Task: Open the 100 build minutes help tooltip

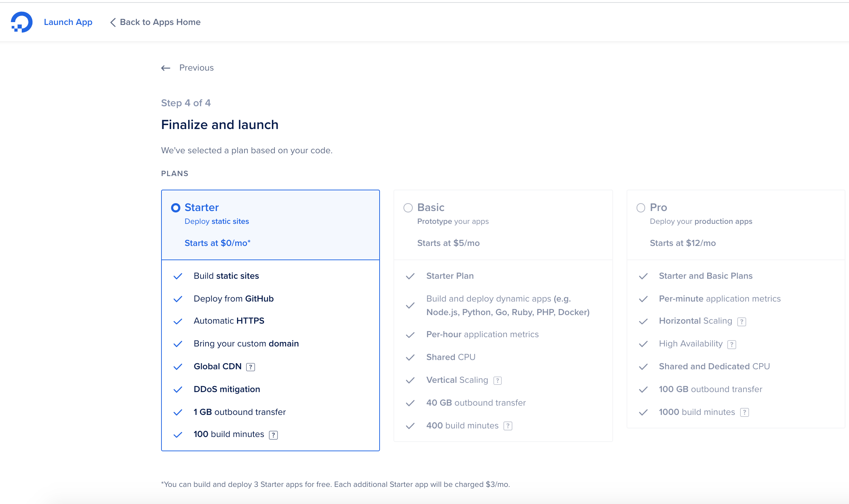Action: [x=273, y=435]
